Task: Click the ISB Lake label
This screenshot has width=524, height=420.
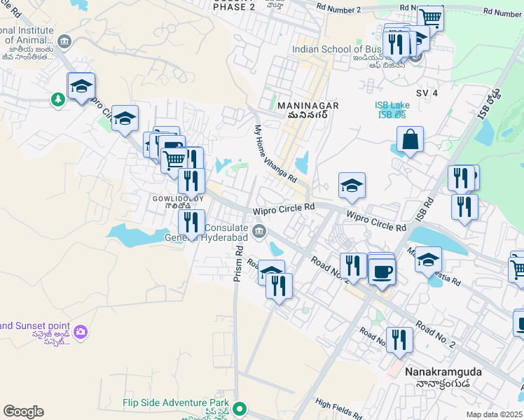Action: tap(392, 106)
